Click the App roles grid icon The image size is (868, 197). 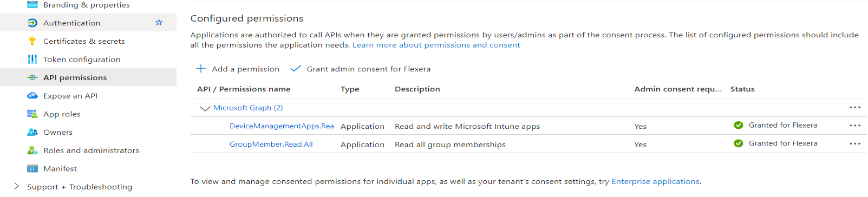point(32,114)
